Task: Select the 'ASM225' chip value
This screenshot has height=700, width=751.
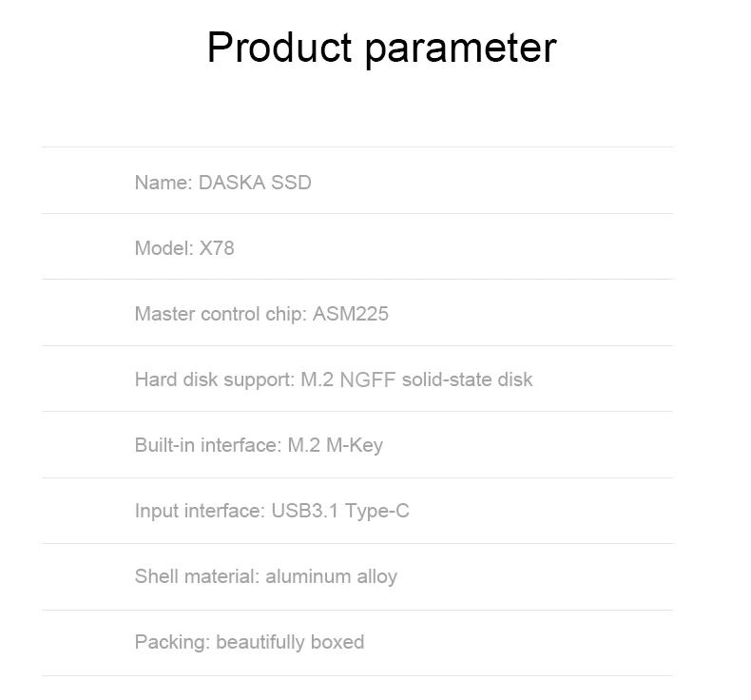Action: [x=351, y=314]
